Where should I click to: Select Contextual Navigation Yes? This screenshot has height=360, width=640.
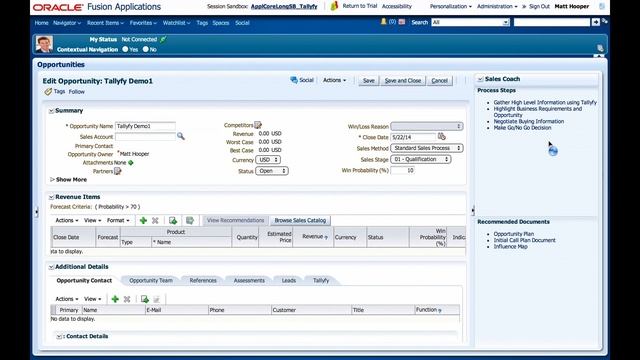pos(125,49)
